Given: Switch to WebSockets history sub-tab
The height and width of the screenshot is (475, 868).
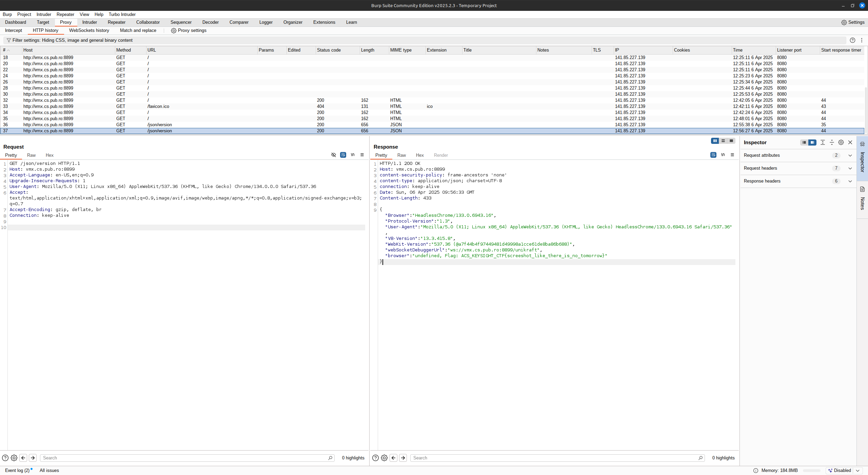Looking at the screenshot, I should click(89, 31).
